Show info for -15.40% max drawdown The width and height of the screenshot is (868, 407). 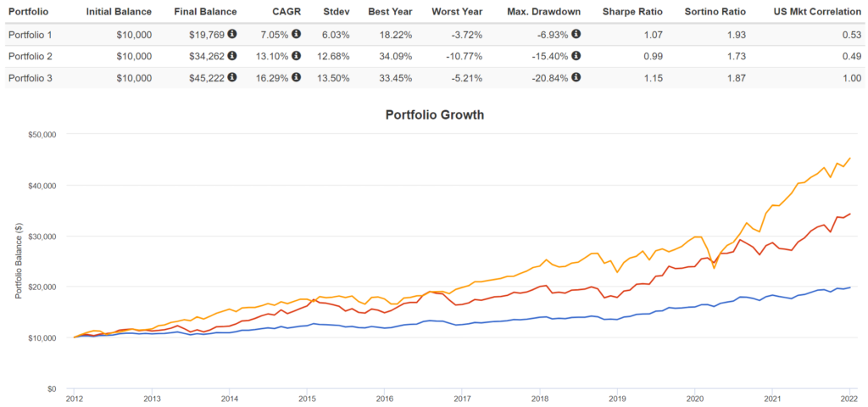(x=576, y=56)
